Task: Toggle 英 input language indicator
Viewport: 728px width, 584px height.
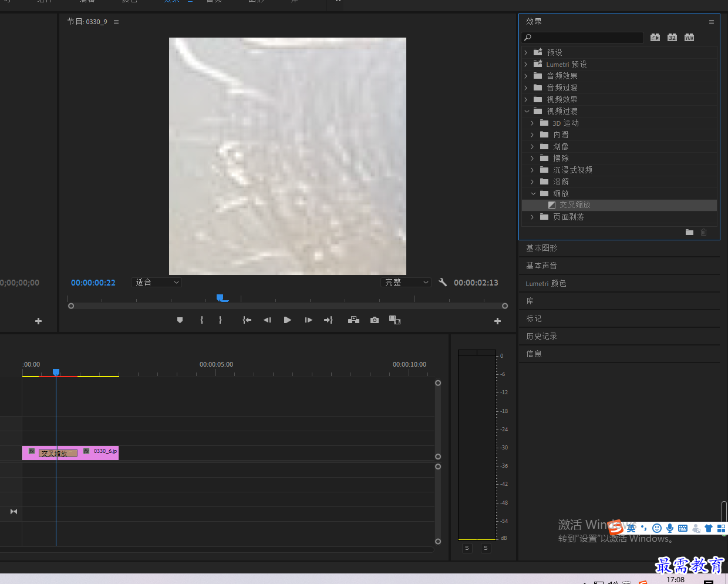Action: point(631,528)
